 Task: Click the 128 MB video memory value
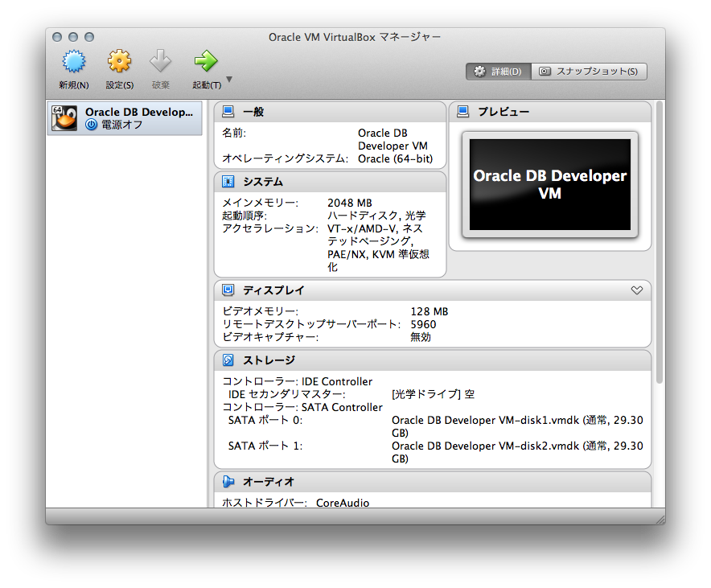[429, 311]
